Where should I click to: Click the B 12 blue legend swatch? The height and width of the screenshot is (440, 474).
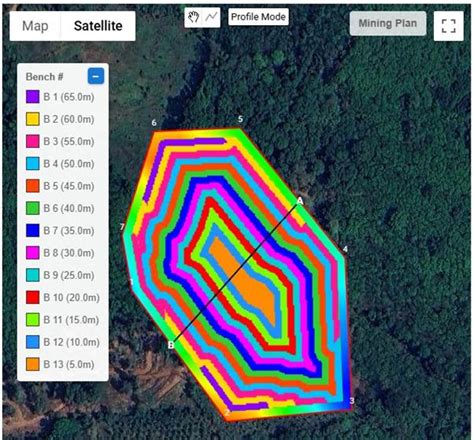click(33, 342)
